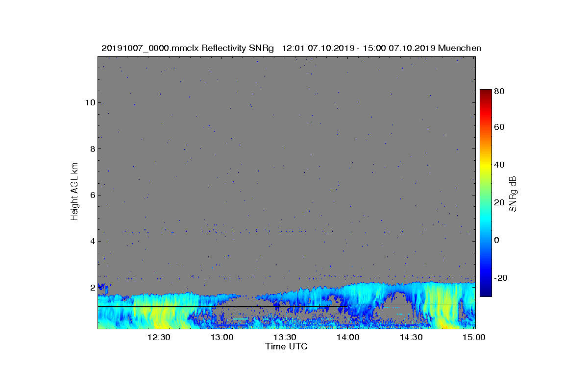This screenshot has width=588, height=392.
Task: Click the plot title text at top
Action: point(291,48)
